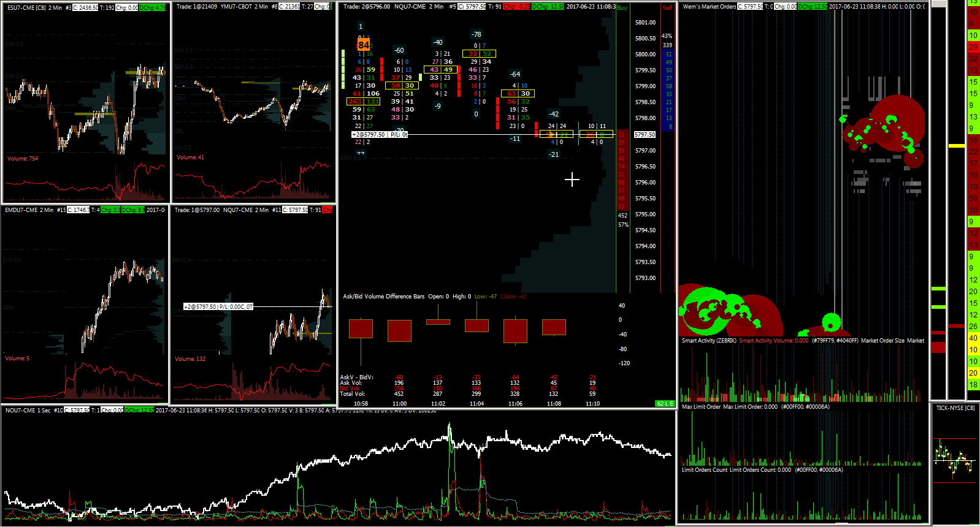Click the +2@5797.50 position line label on footprint chart
980x527 pixels.
[x=380, y=134]
